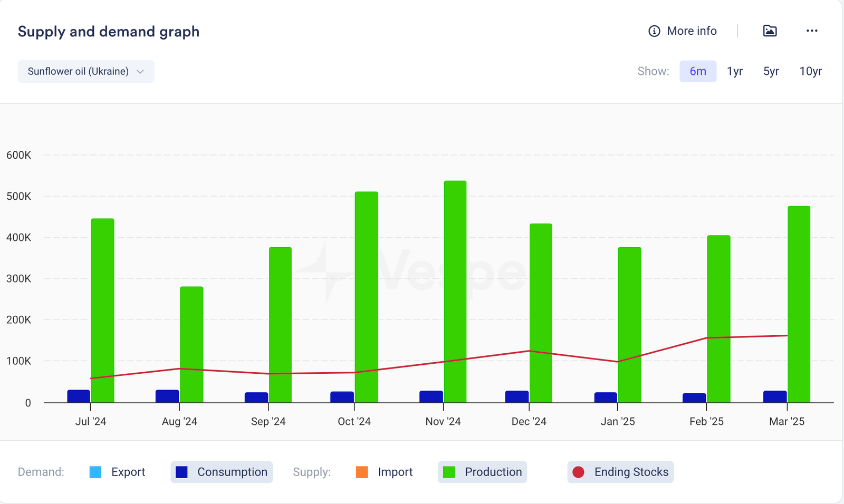Open the Sunflower oil (Ukraine) dropdown
Image resolution: width=844 pixels, height=504 pixels.
[x=85, y=72]
